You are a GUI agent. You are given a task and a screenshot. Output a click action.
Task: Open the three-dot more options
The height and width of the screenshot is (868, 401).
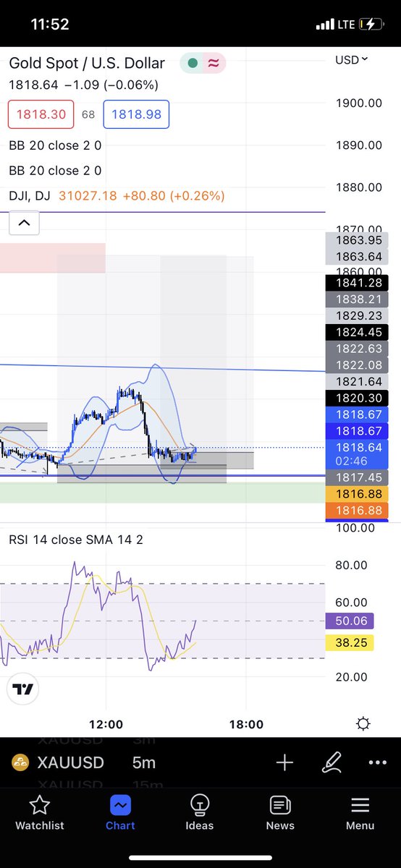pyautogui.click(x=378, y=762)
